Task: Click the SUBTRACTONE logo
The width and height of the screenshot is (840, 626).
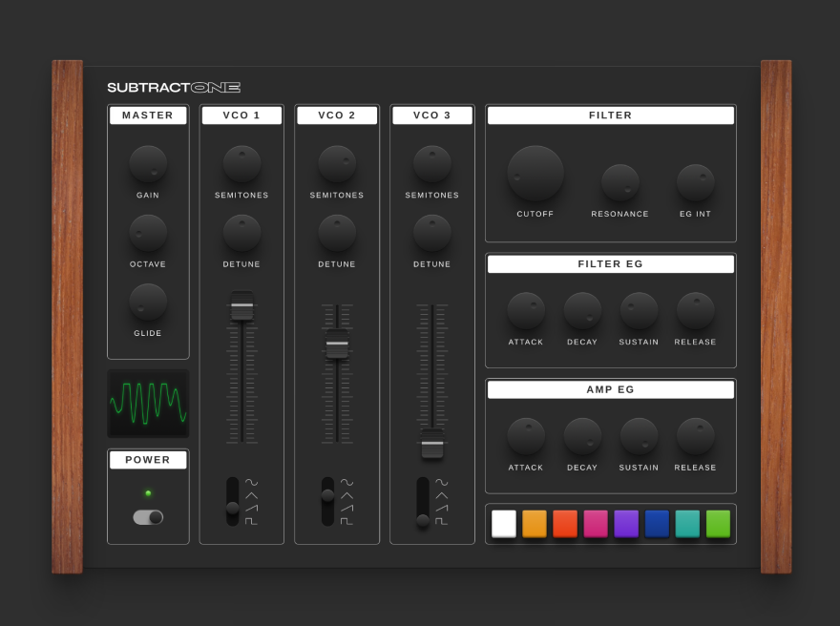Action: (x=174, y=87)
